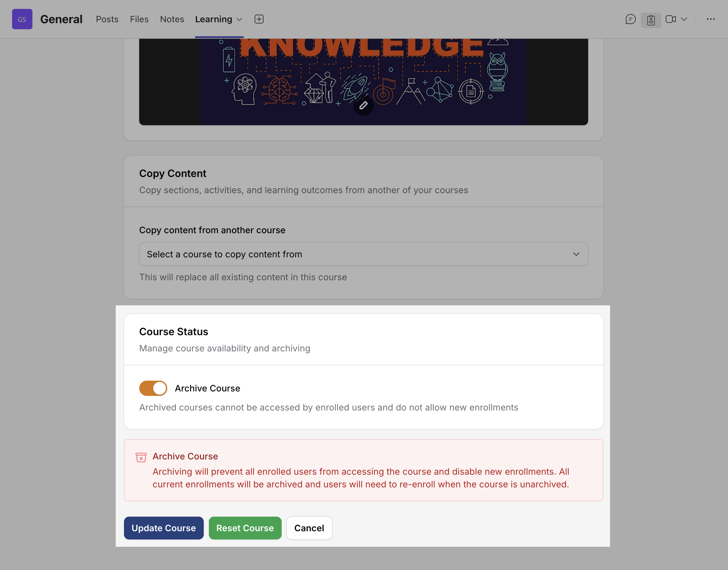728x570 pixels.
Task: Go to the Notes tab
Action: pyautogui.click(x=172, y=19)
